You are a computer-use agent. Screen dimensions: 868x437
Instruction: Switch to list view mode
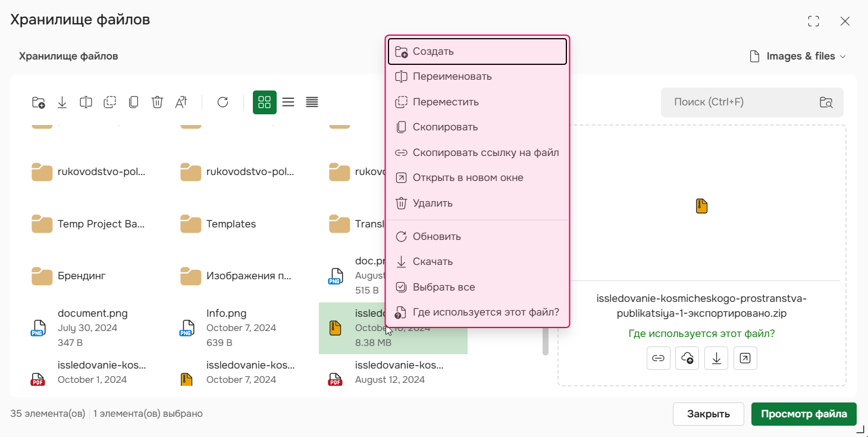pos(288,102)
